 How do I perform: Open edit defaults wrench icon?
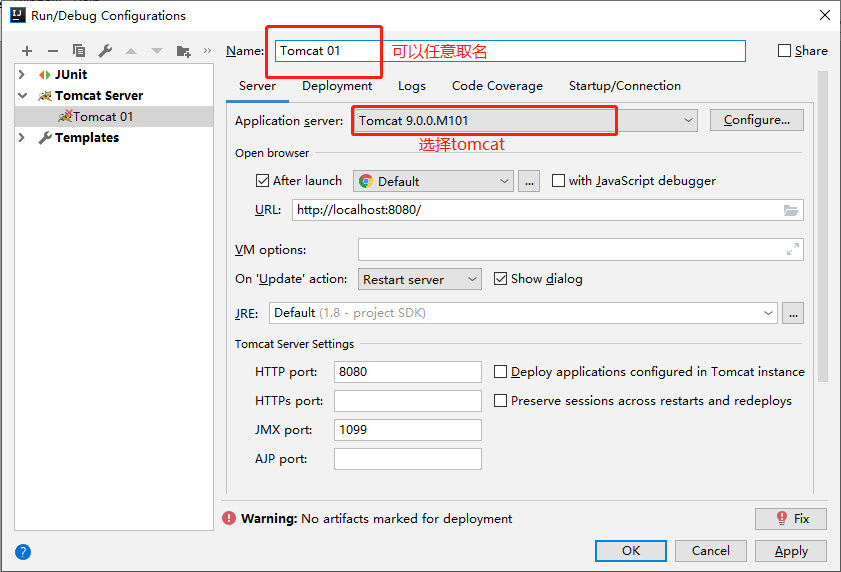pyautogui.click(x=105, y=51)
